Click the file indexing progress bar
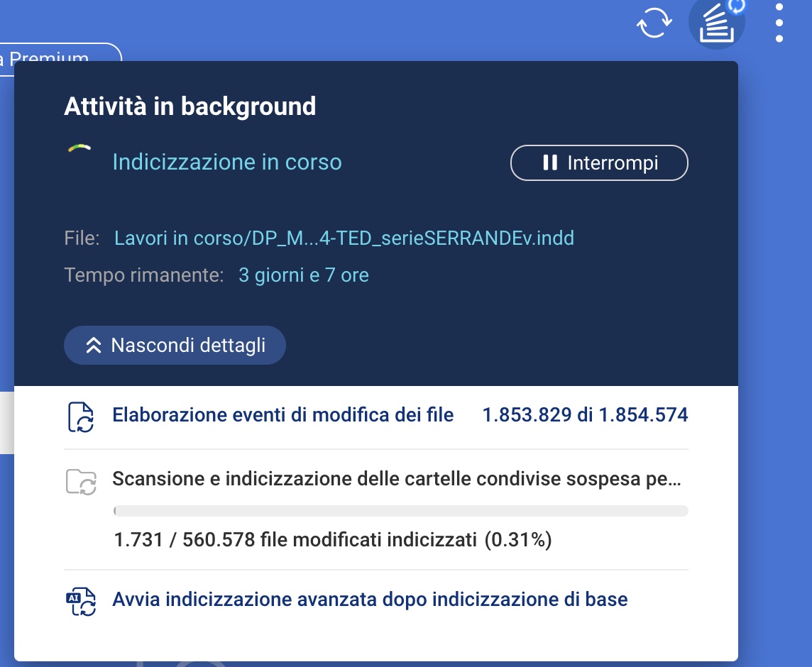 (400, 511)
